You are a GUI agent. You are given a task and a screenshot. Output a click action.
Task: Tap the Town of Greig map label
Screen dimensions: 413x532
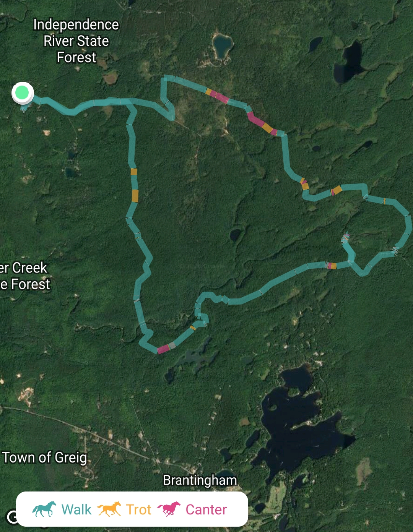(x=45, y=457)
